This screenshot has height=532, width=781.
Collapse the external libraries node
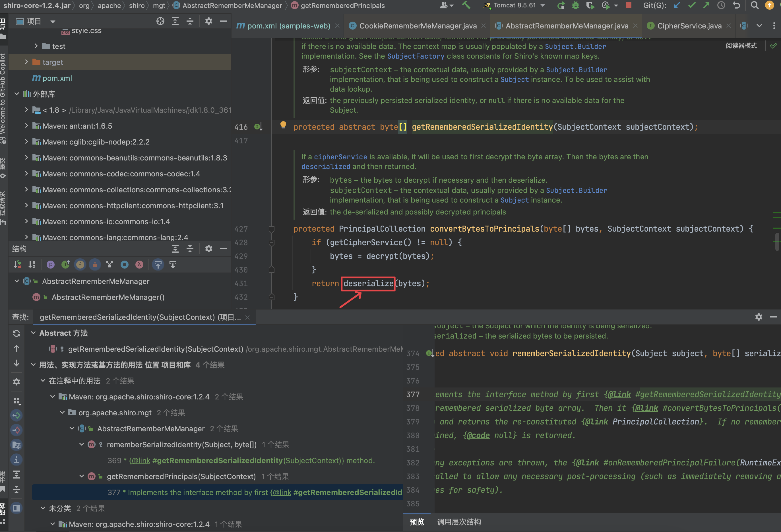[x=16, y=94]
